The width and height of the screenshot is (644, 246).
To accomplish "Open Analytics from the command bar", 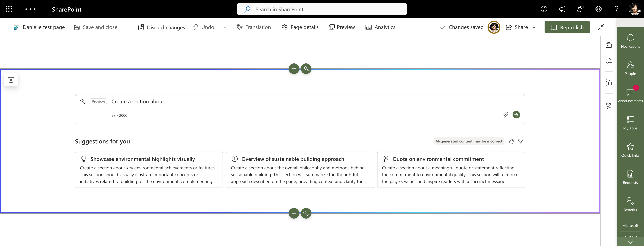I will tap(380, 27).
